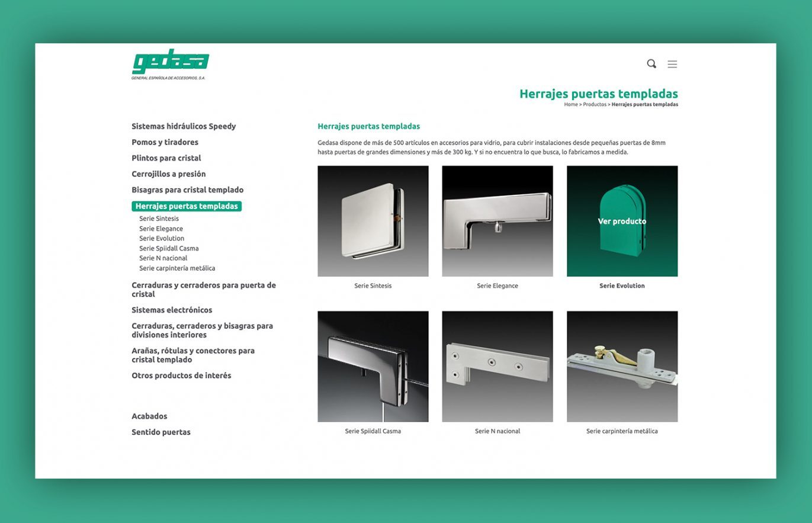The width and height of the screenshot is (812, 523).
Task: Open the 'Acabados' page
Action: point(150,416)
